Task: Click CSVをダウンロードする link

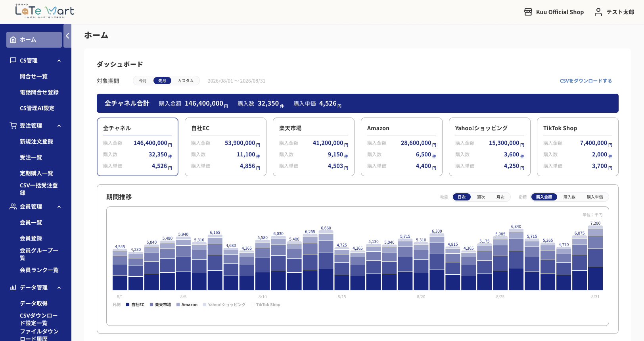Action: (586, 81)
